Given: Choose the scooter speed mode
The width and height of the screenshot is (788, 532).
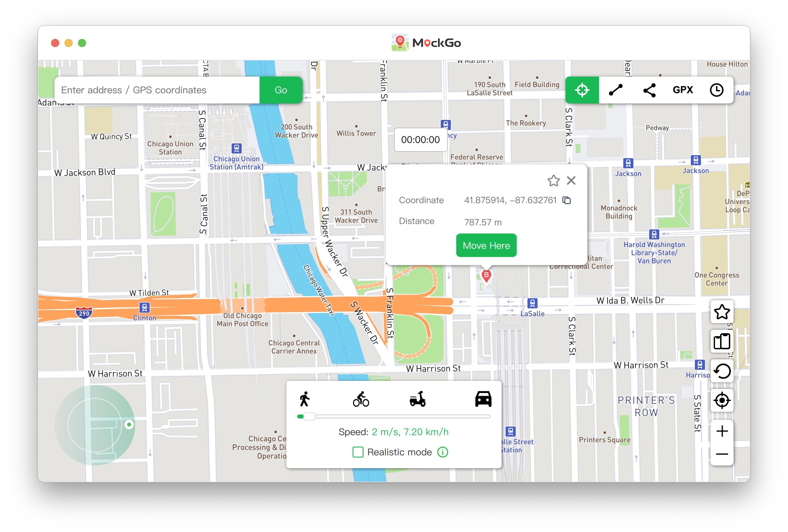Looking at the screenshot, I should coord(418,399).
